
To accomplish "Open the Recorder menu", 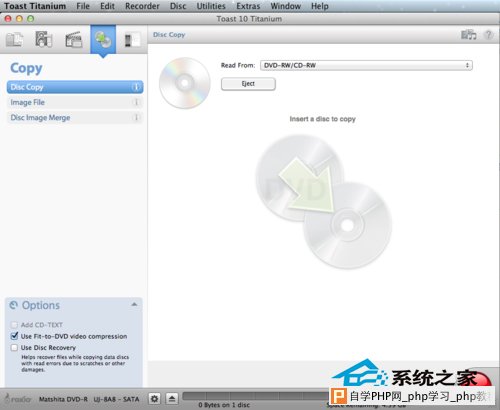I will point(142,6).
